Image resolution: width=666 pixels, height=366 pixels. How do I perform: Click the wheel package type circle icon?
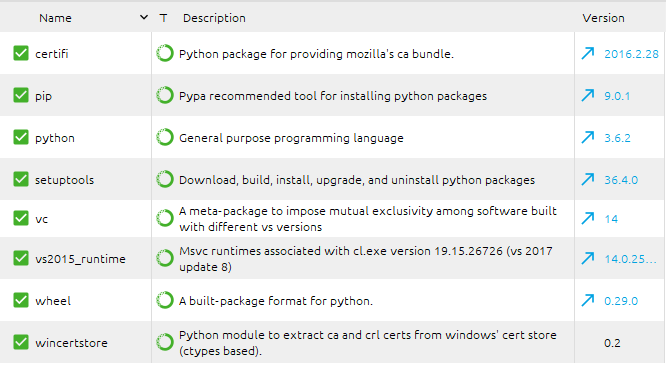click(x=165, y=300)
